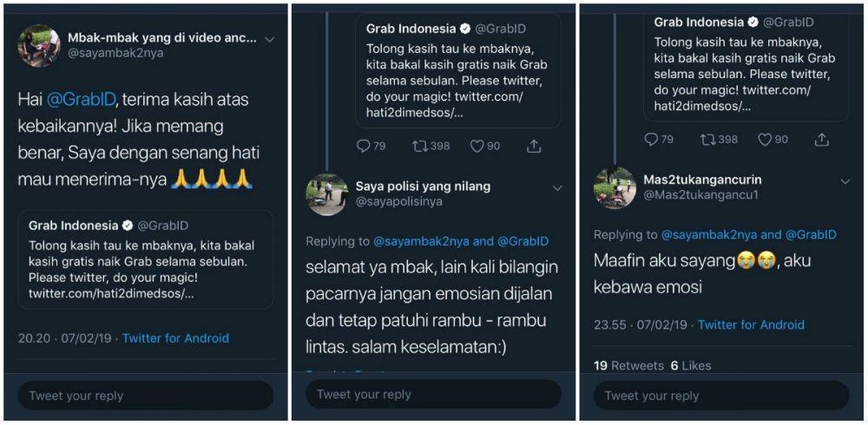868x425 pixels.
Task: Click reply icon under middle Grab tweet
Action: coord(363,146)
